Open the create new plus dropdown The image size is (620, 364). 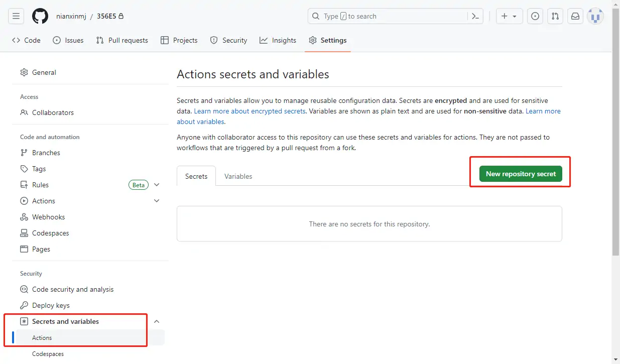[509, 16]
